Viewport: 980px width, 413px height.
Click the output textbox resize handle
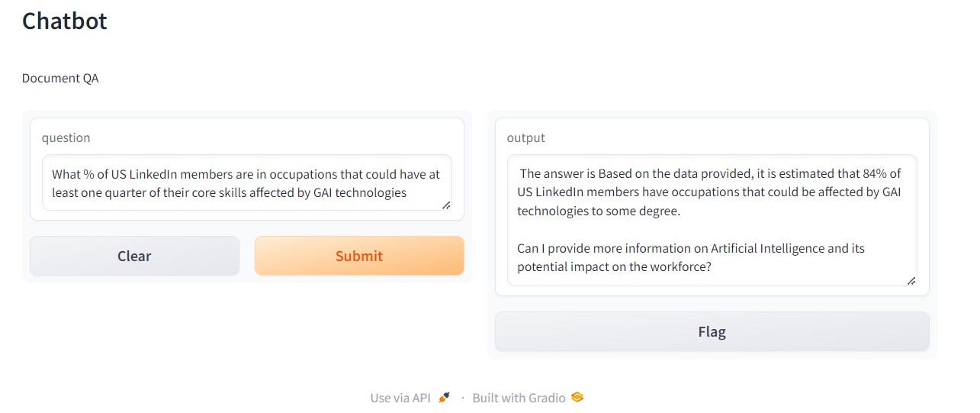(x=911, y=281)
